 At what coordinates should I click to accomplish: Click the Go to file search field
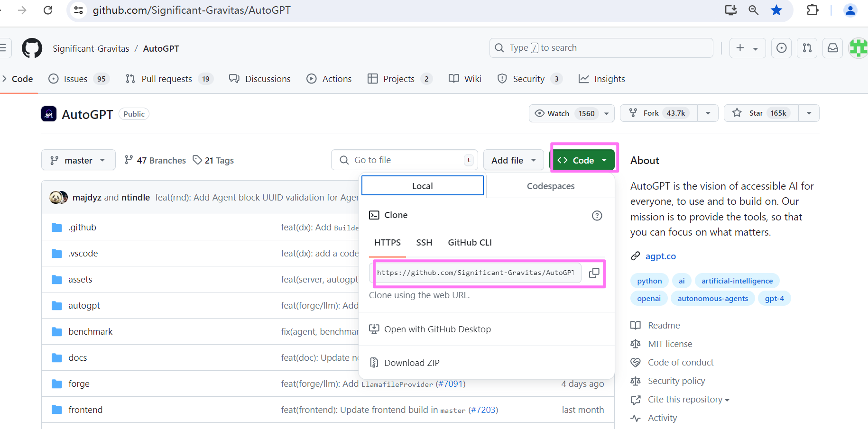(403, 160)
